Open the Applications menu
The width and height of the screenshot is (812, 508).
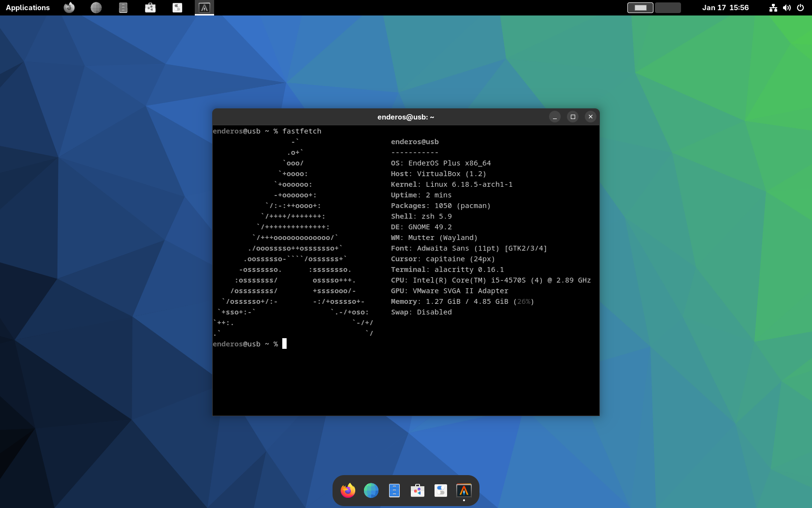click(x=28, y=7)
